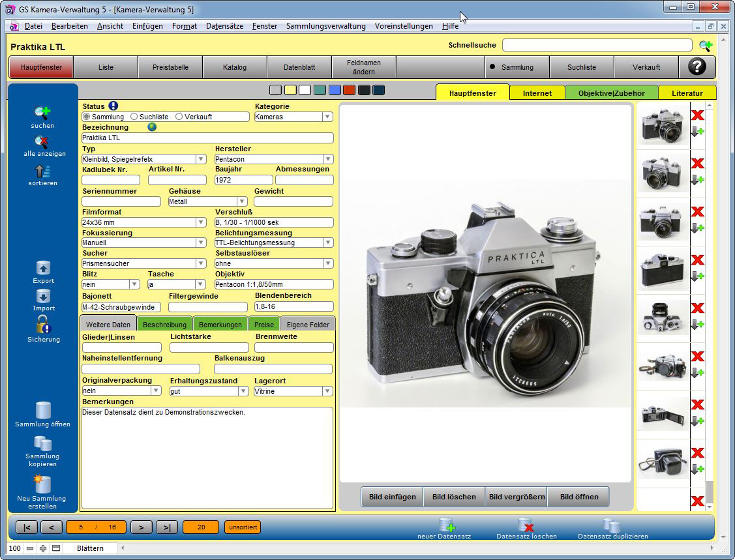
Task: Open the Belichtungsmessung dropdown
Action: pyautogui.click(x=327, y=243)
